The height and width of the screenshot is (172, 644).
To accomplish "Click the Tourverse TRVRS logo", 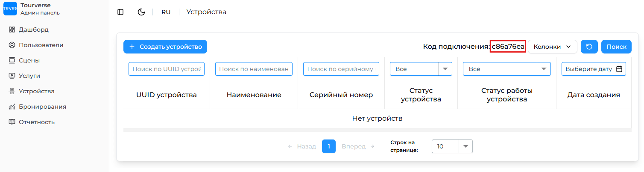I will (x=10, y=9).
